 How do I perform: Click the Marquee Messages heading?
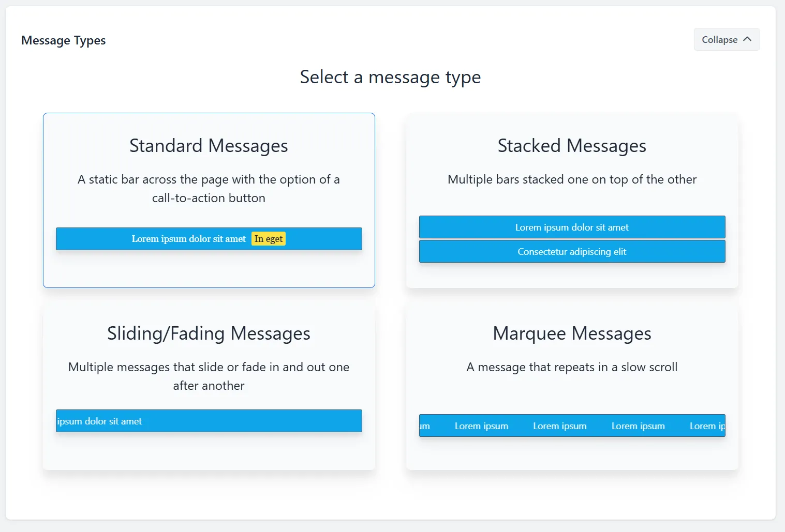click(x=572, y=333)
